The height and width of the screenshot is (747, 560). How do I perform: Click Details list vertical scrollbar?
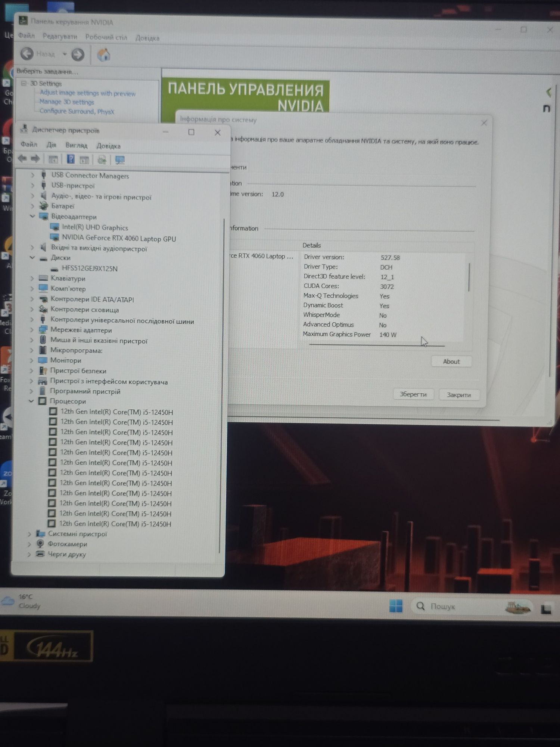469,277
